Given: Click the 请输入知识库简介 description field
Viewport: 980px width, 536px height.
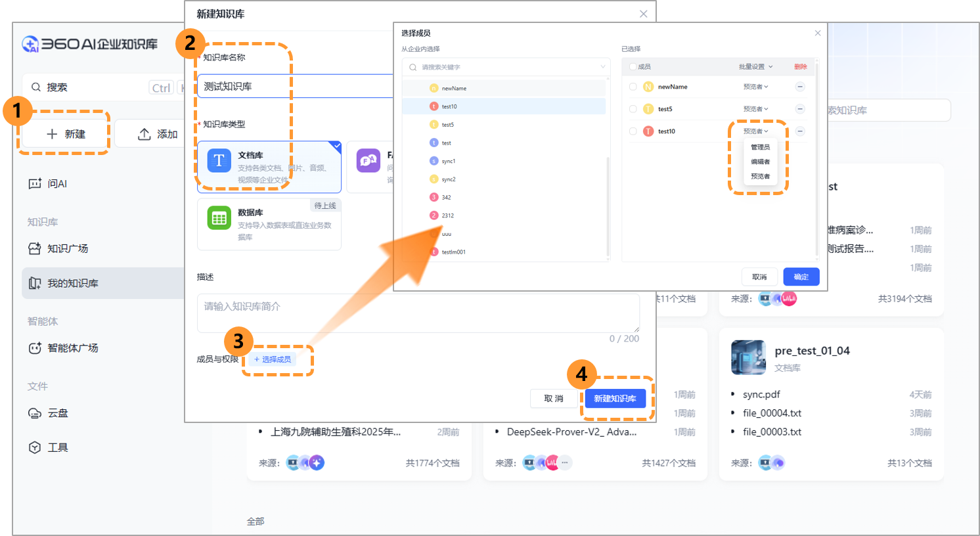Looking at the screenshot, I should 418,313.
